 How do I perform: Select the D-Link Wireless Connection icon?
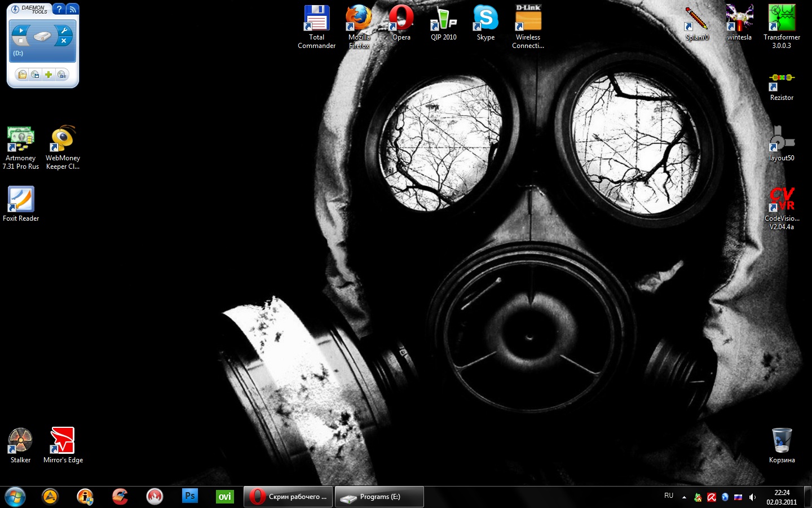(x=528, y=27)
